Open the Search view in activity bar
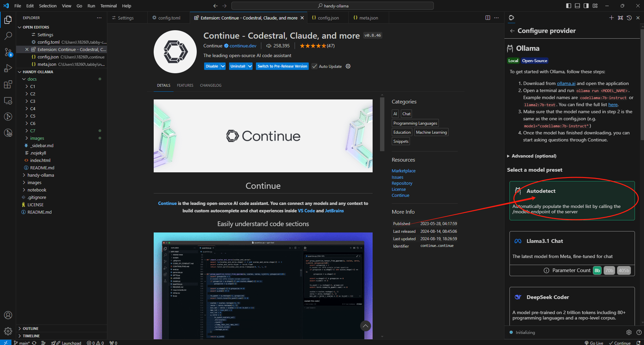 tap(8, 36)
